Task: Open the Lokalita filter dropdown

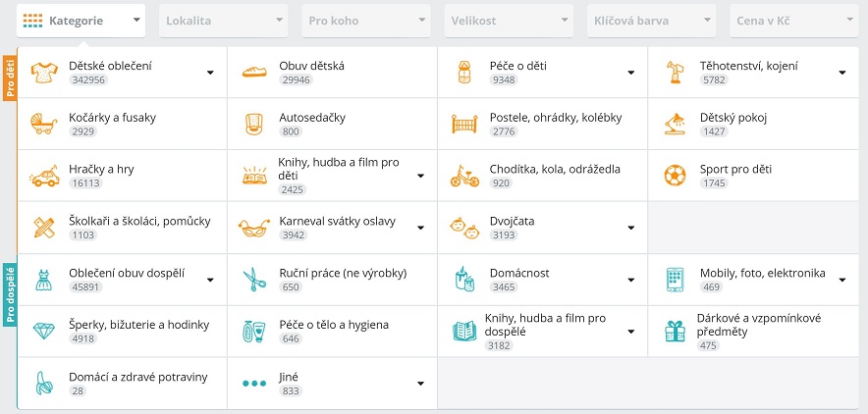Action: coord(223,21)
